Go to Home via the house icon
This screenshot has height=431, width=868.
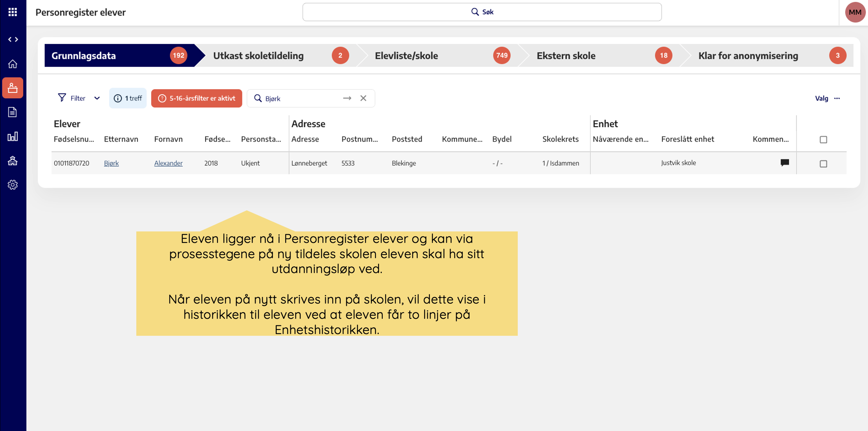pos(13,64)
